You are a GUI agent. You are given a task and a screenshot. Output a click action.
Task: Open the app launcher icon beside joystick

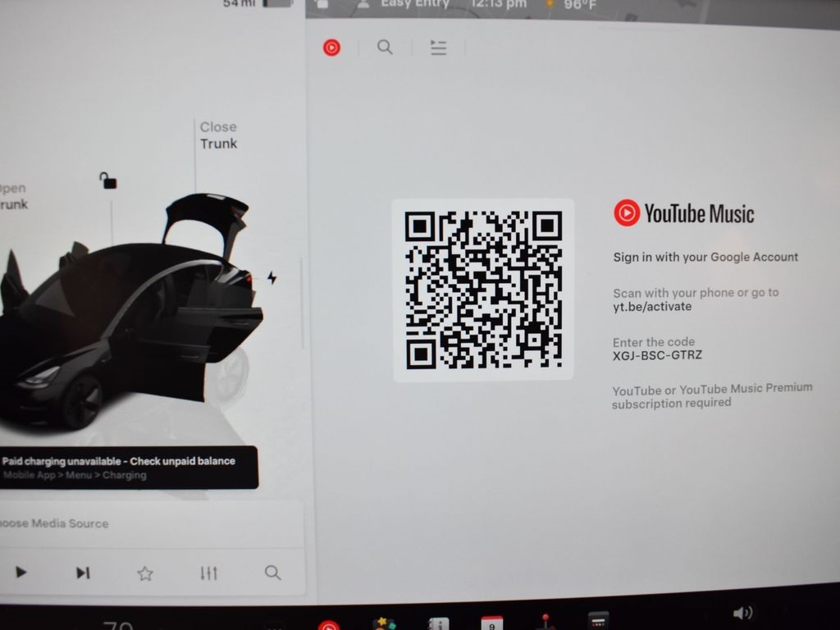[x=598, y=620]
